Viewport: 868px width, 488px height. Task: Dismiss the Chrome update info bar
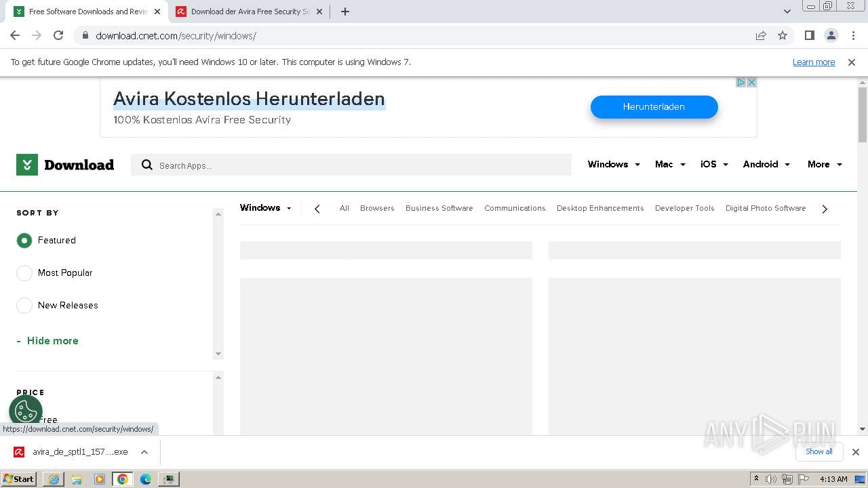(x=852, y=62)
